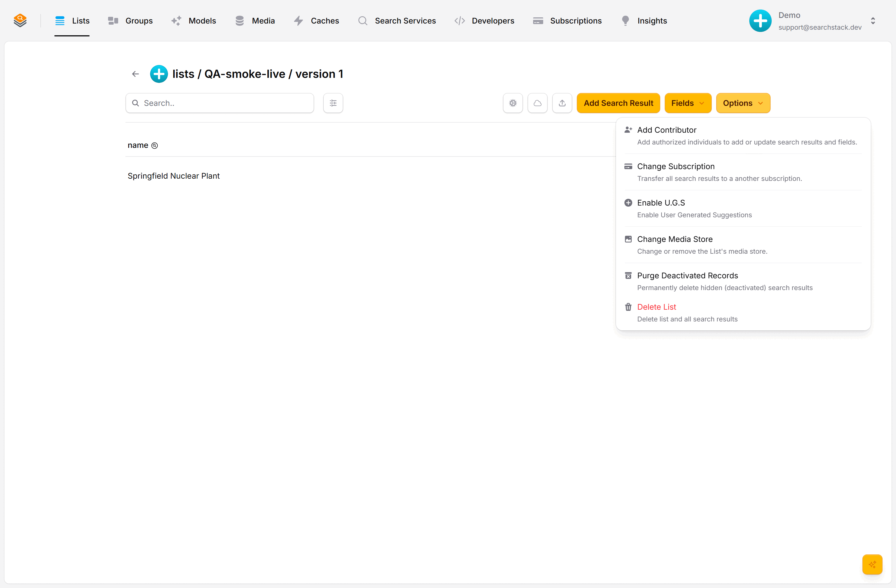Click the SearchStack logo in the header

pos(20,20)
